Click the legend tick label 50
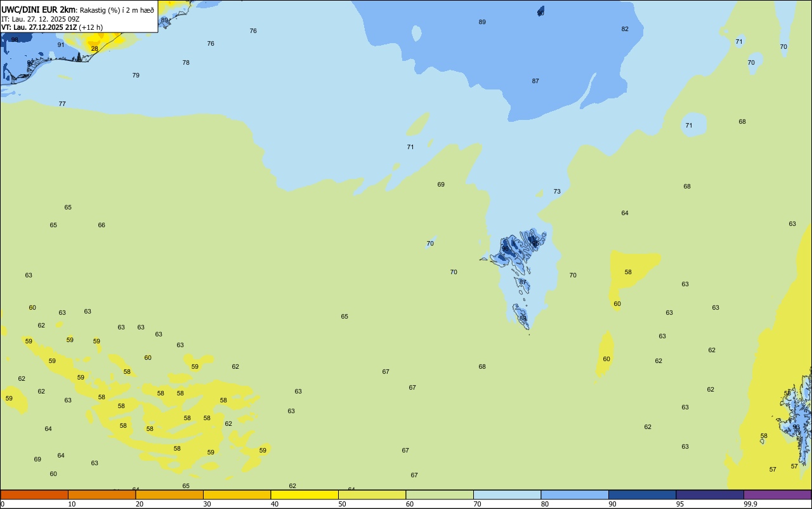The width and height of the screenshot is (812, 509). (x=342, y=504)
